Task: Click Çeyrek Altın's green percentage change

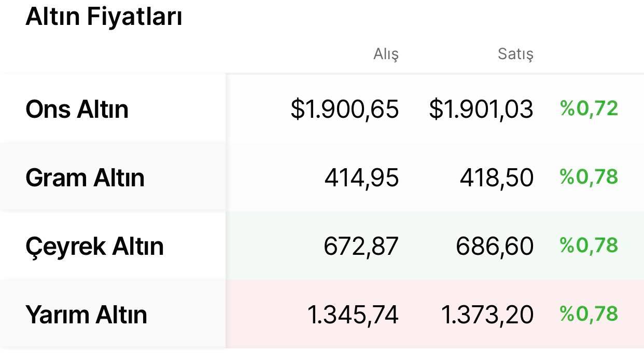Action: point(589,245)
